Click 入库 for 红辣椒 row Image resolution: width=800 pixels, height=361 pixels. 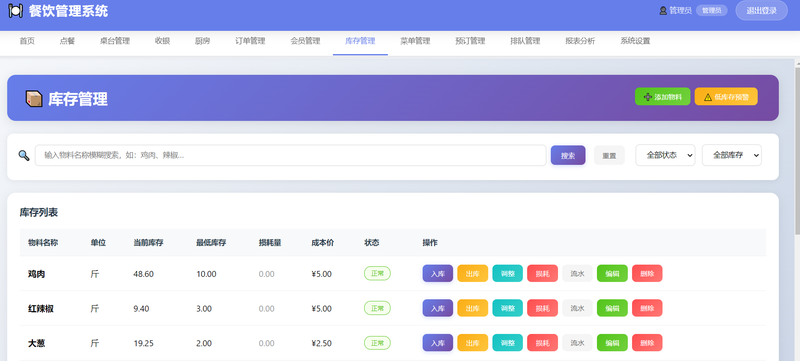(x=438, y=308)
